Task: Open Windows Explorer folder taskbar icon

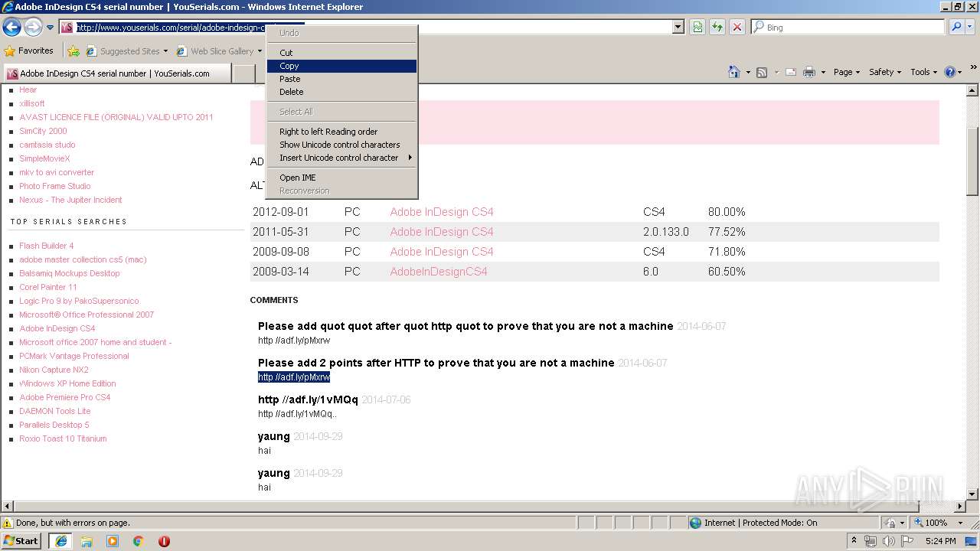Action: 87,541
